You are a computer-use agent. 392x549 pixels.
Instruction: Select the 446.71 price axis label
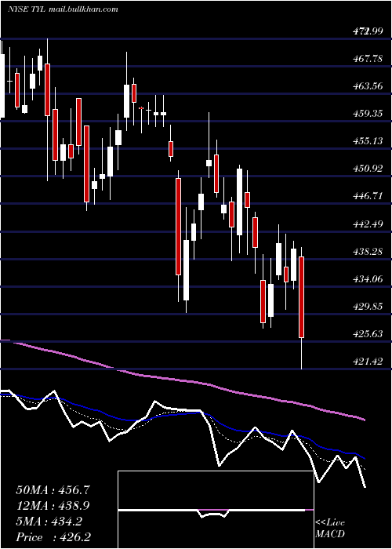pos(368,196)
